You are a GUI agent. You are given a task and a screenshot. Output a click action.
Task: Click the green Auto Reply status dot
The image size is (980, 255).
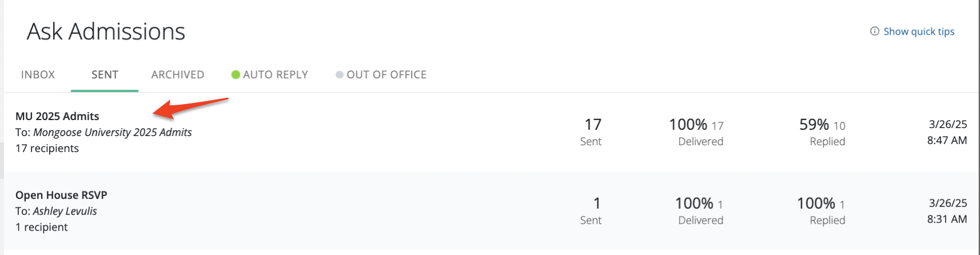[x=235, y=75]
